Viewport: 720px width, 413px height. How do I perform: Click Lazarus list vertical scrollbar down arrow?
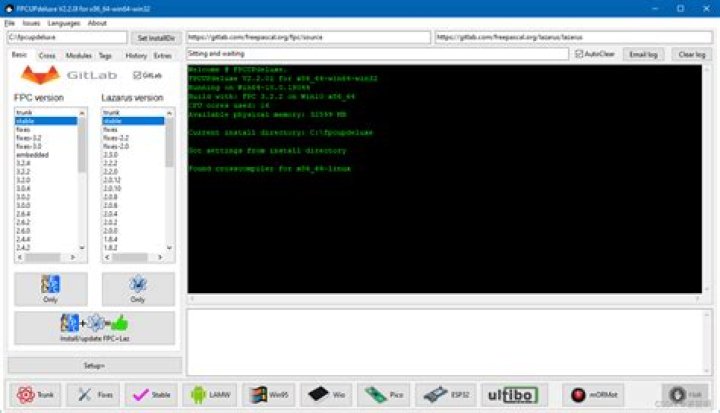(x=169, y=248)
